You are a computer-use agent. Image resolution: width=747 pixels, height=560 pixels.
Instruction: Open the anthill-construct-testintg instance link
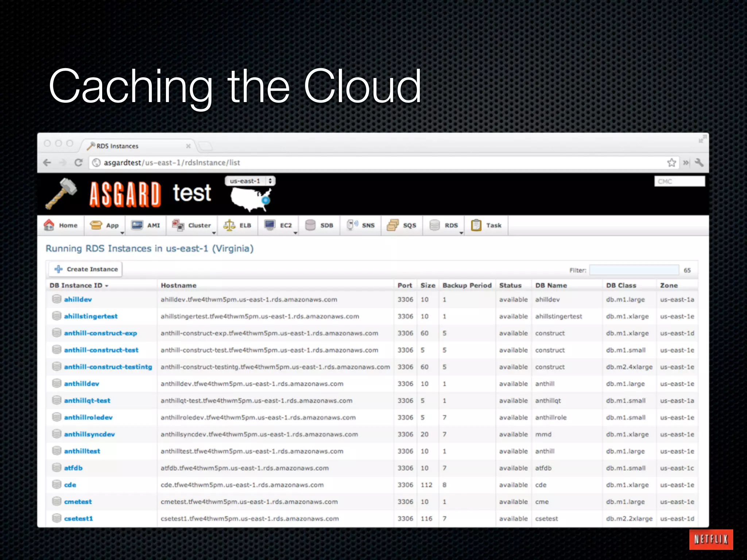(x=108, y=367)
